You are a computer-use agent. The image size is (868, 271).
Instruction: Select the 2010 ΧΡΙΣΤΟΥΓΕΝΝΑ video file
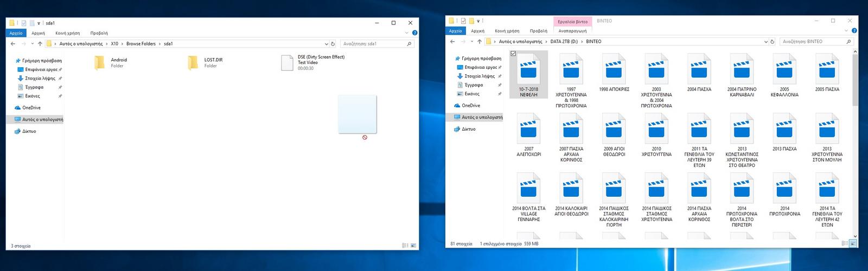[x=656, y=135]
